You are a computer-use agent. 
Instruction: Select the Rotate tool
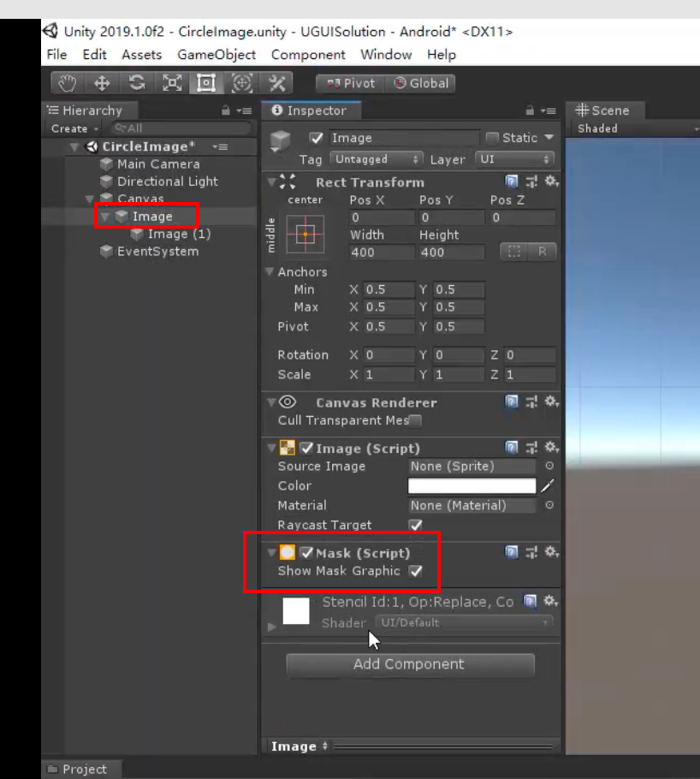(x=137, y=83)
